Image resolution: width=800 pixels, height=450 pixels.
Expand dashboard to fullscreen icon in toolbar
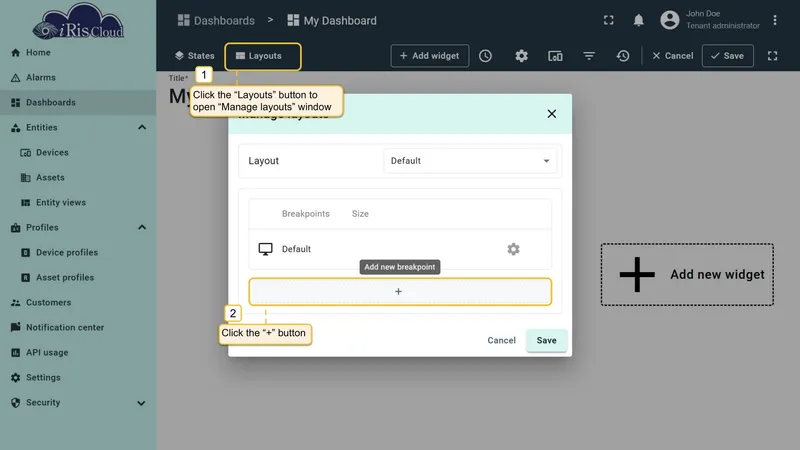(772, 56)
